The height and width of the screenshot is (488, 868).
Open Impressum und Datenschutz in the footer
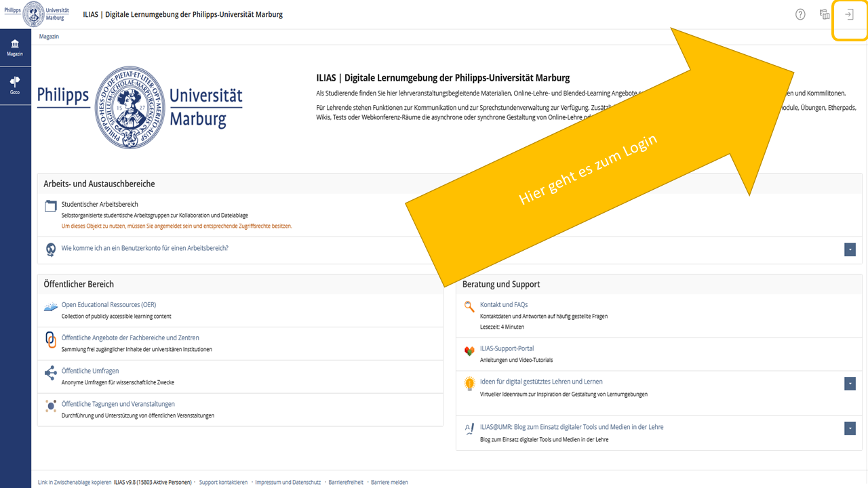(288, 482)
